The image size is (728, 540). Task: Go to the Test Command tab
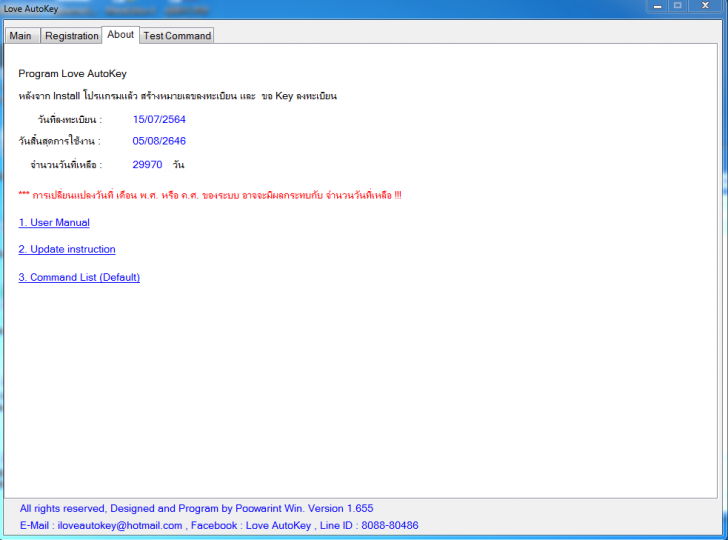177,36
